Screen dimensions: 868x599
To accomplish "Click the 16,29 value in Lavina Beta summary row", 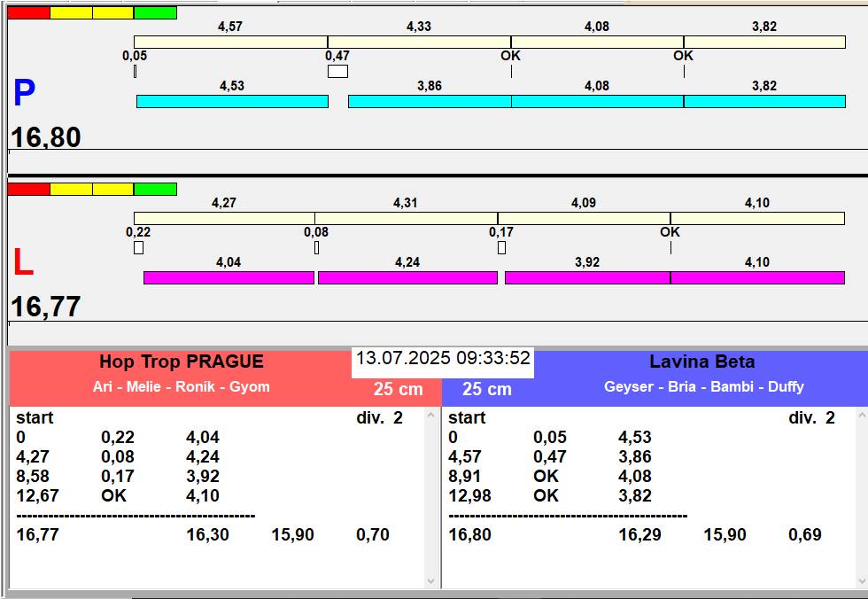I will click(x=639, y=535).
